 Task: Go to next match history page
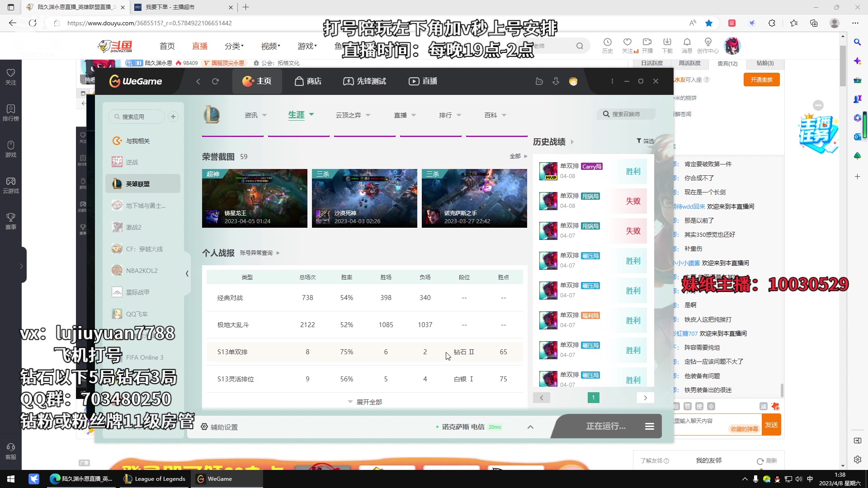click(645, 398)
